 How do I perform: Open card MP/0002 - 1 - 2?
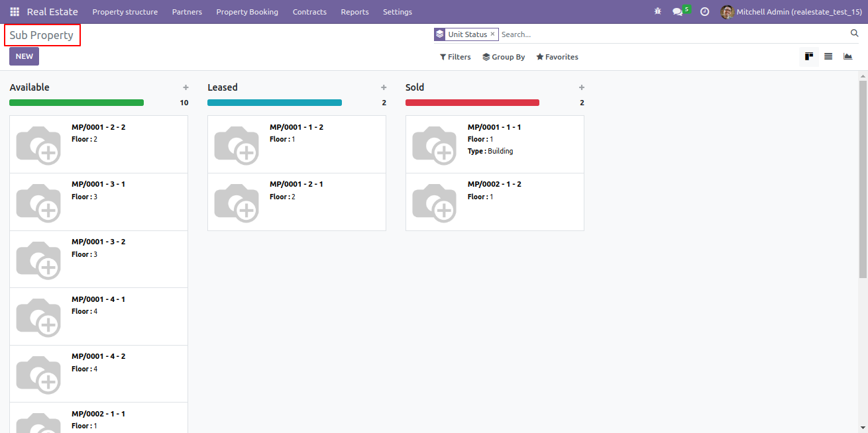495,202
